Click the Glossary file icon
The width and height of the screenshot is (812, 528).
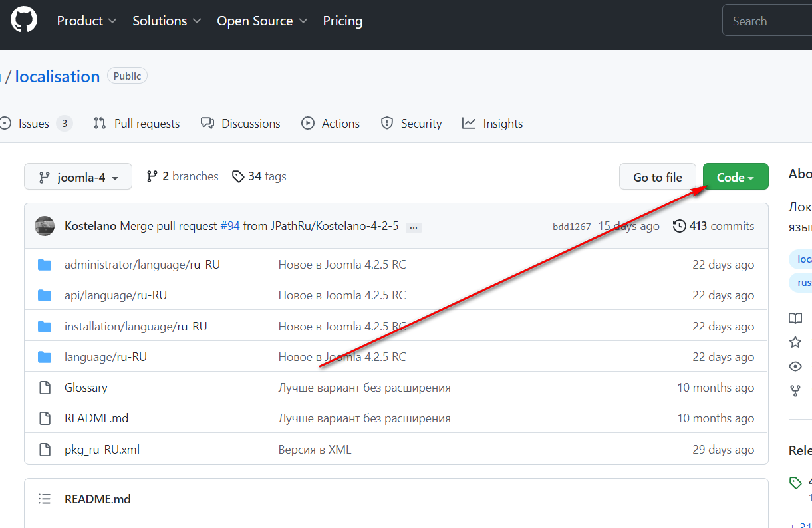click(45, 388)
